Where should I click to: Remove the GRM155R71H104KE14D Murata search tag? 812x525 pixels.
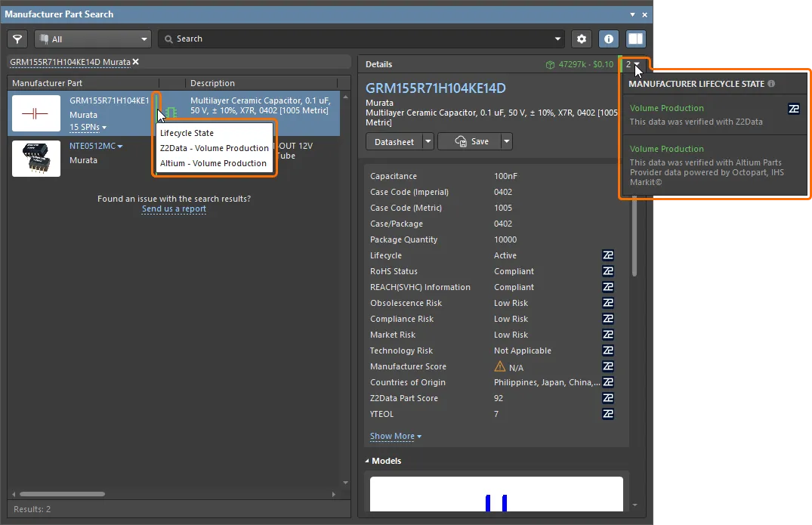[136, 62]
